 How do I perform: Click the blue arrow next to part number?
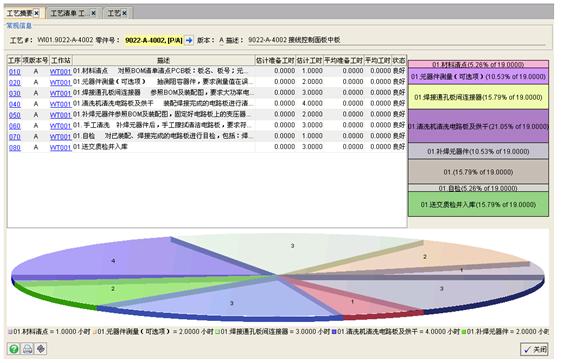tap(189, 40)
